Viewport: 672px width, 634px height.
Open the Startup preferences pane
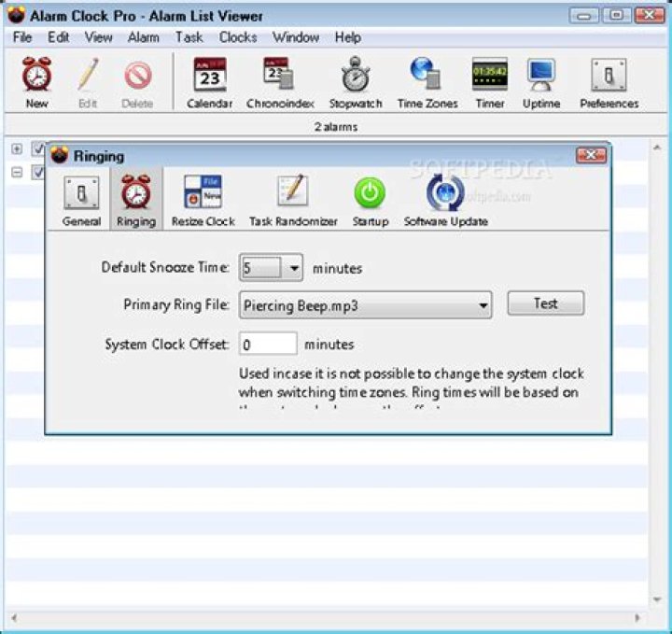tap(371, 201)
